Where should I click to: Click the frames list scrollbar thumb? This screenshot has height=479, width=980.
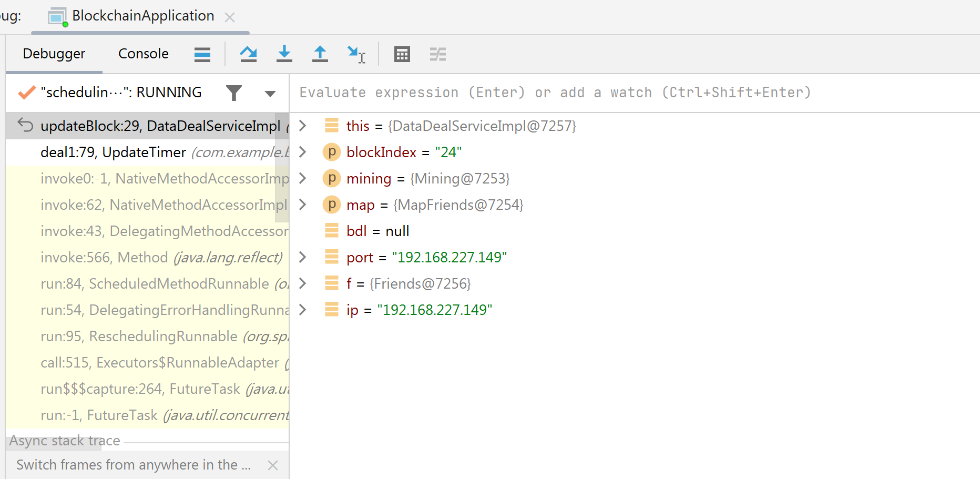[x=282, y=167]
